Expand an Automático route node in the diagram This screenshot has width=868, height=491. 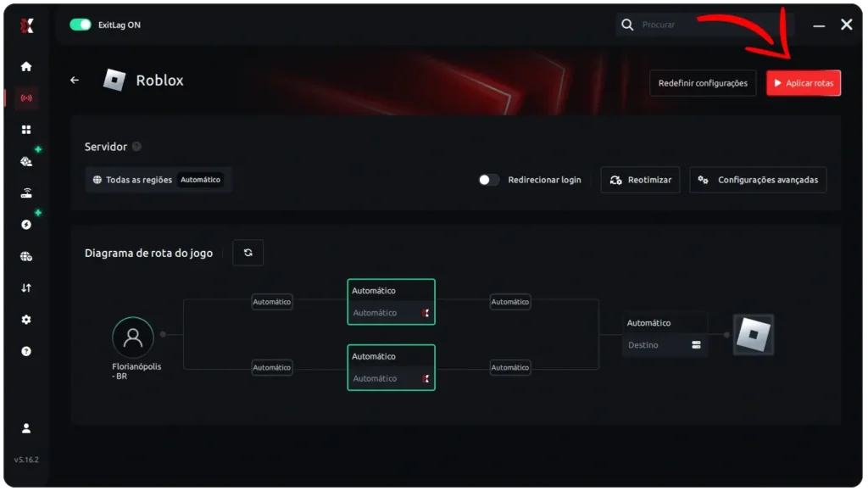(391, 301)
